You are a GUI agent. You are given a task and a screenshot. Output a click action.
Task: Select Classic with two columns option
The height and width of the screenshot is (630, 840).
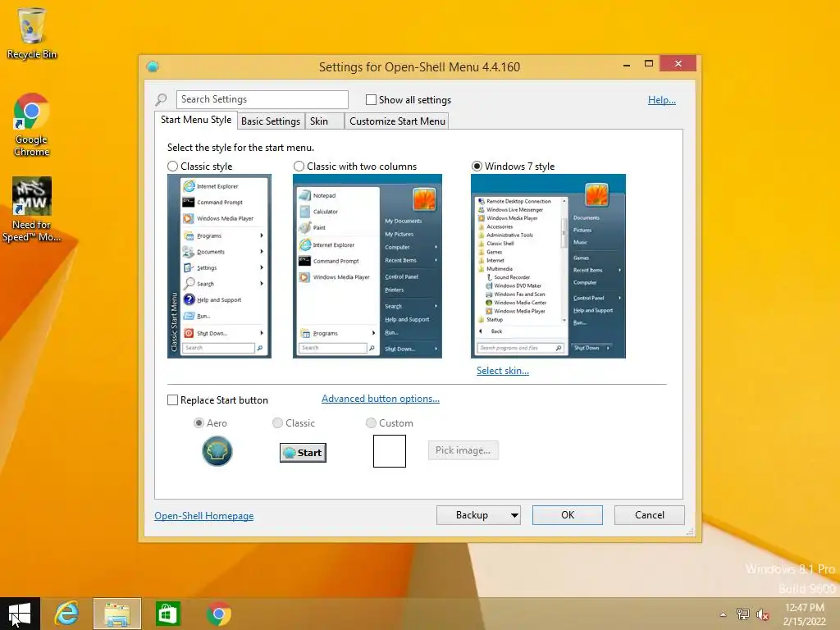pos(299,167)
